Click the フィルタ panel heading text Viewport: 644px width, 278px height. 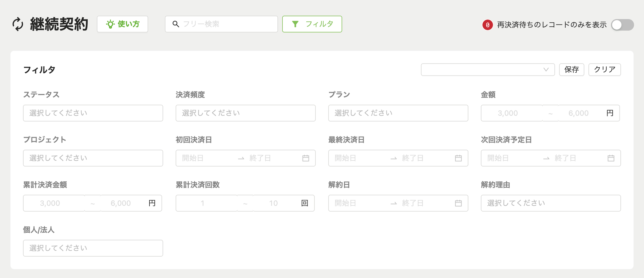(x=39, y=70)
